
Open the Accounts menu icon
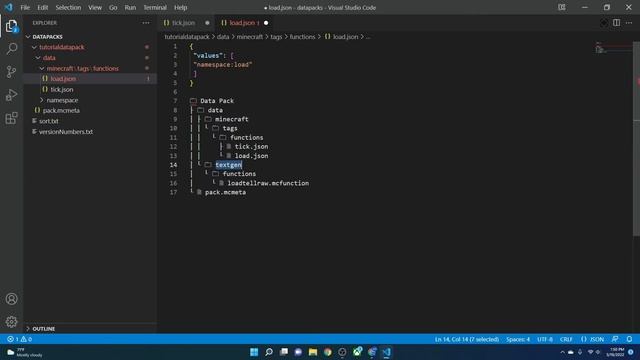click(x=11, y=299)
